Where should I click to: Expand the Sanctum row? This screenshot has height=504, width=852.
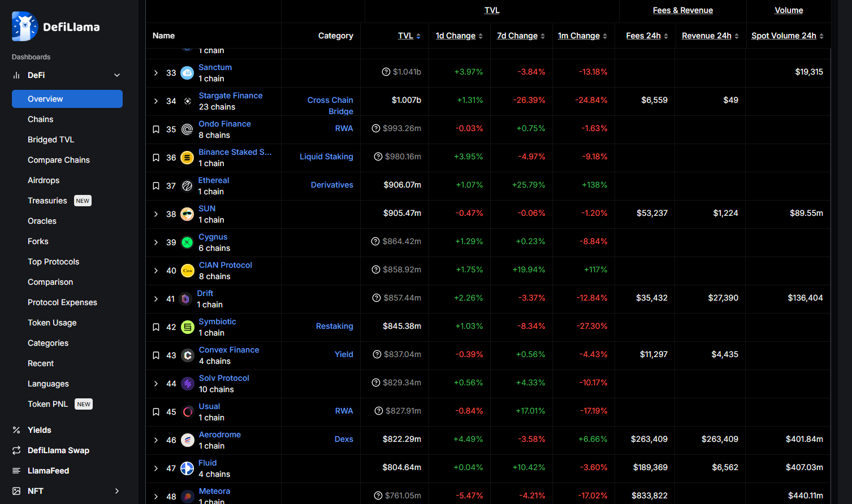coord(156,73)
